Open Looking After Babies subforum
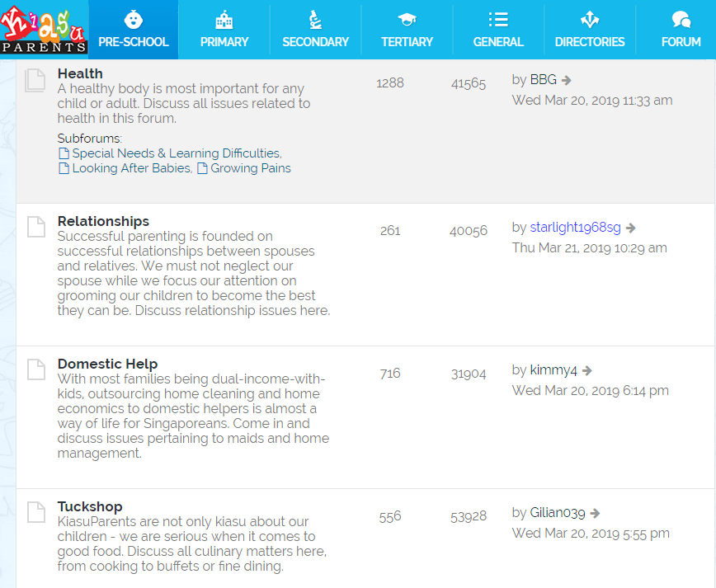 coord(131,168)
